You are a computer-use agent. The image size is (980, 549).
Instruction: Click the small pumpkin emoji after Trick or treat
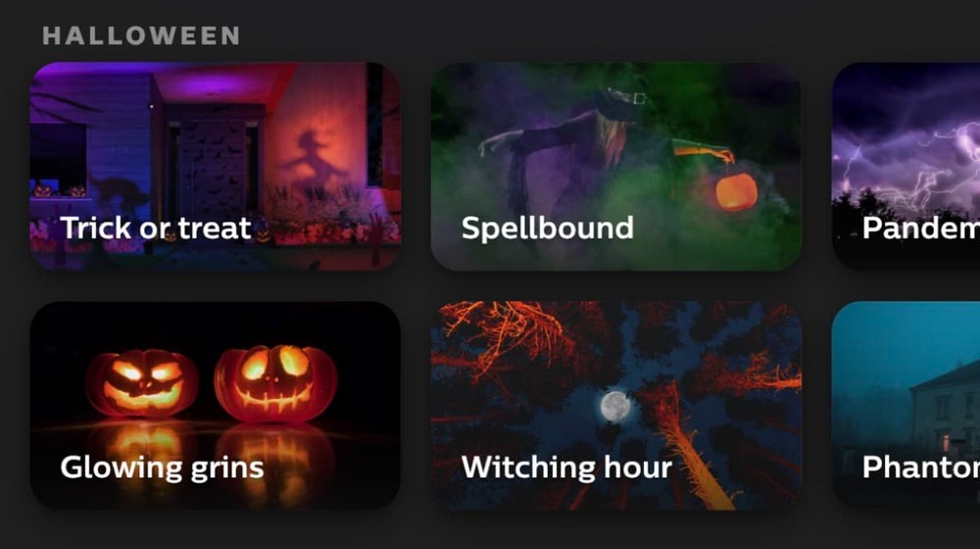coord(264,232)
